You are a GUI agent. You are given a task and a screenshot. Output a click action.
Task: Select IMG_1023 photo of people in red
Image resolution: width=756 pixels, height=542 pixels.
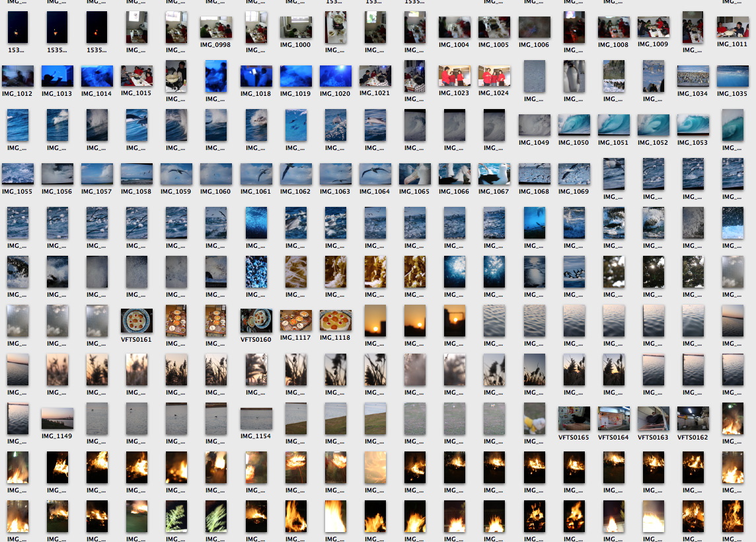pos(454,77)
